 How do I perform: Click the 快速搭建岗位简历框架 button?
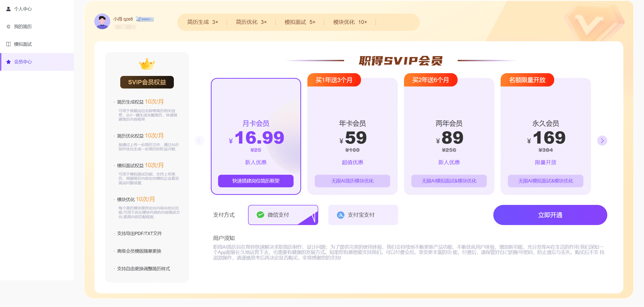(256, 181)
